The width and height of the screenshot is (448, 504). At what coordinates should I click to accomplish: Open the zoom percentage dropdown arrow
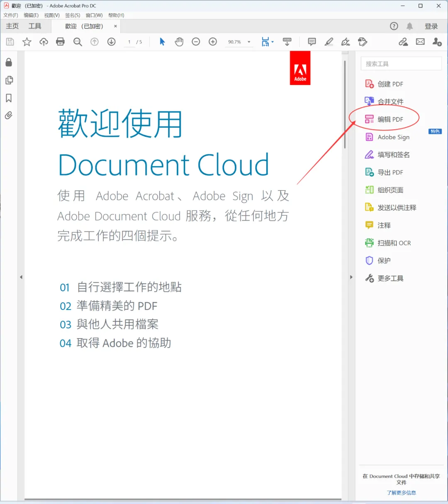tap(249, 42)
